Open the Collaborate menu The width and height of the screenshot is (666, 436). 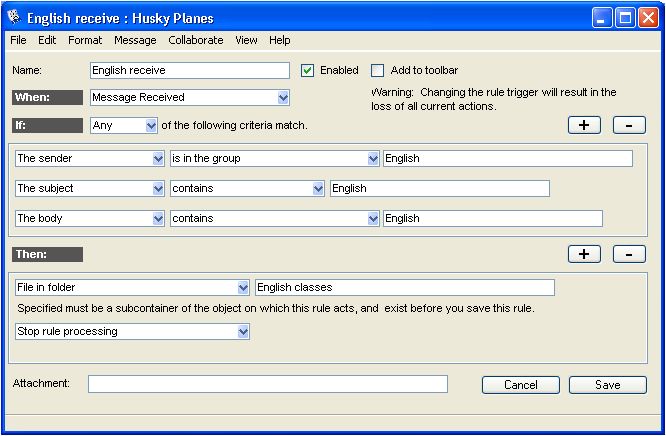pyautogui.click(x=196, y=40)
